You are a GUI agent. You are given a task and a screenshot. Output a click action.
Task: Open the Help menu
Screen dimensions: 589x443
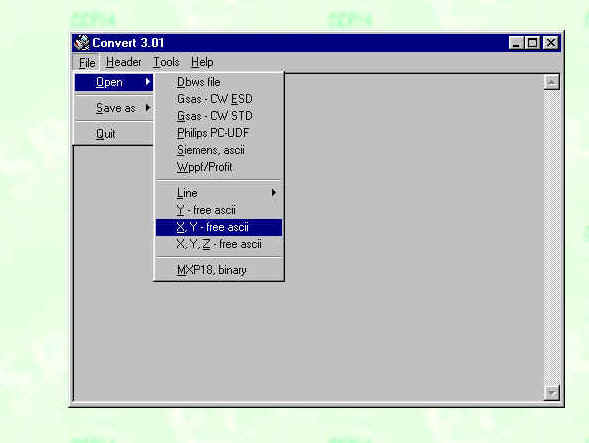[x=202, y=62]
